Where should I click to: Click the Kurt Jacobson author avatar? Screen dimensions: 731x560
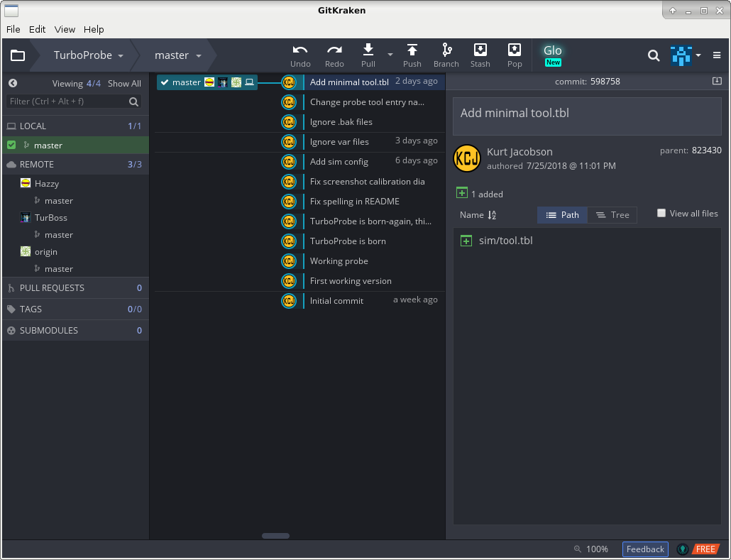[x=467, y=158]
